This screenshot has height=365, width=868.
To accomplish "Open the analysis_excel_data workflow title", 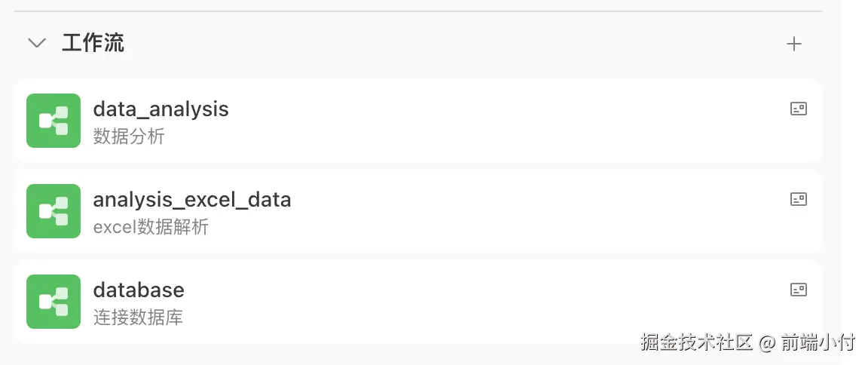I will (192, 200).
